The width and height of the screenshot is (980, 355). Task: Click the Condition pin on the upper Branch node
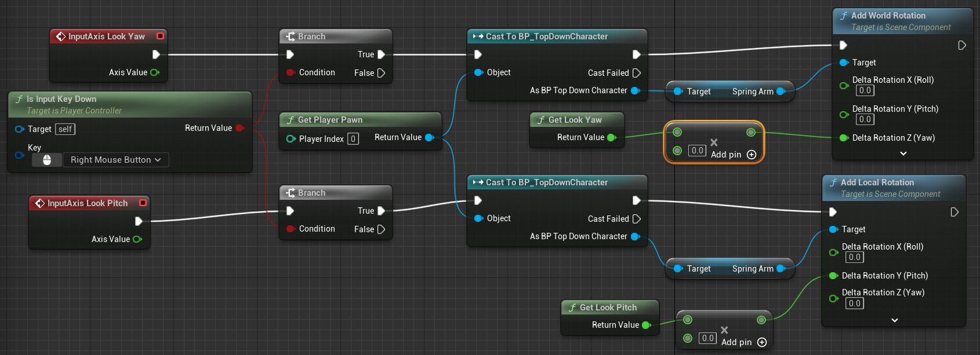(x=291, y=72)
